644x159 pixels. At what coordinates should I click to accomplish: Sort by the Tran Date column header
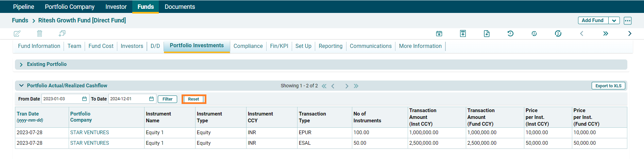(28, 114)
